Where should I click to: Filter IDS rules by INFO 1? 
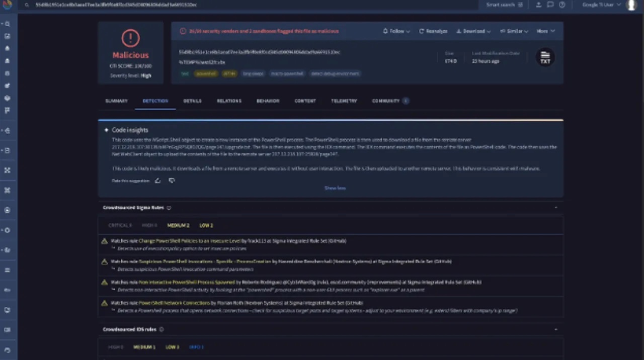196,347
